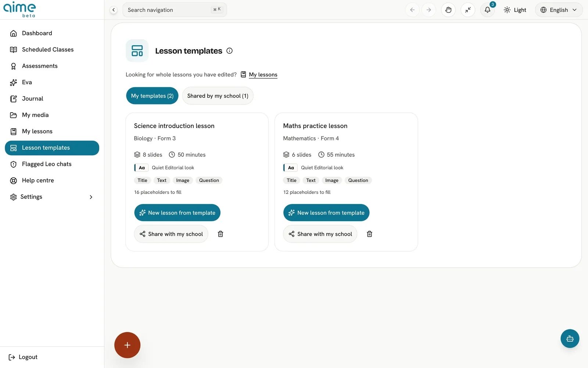The width and height of the screenshot is (588, 368).
Task: Click the Help centre lifebuoy icon
Action: tap(14, 181)
